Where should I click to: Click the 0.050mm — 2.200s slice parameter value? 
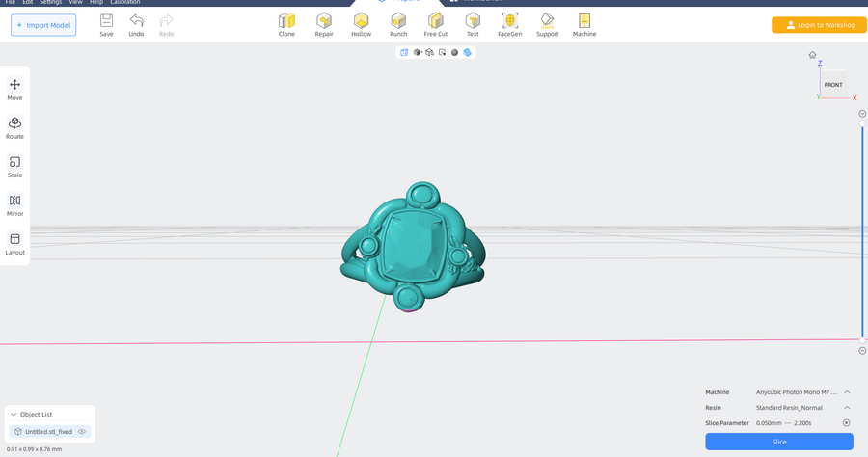[784, 423]
